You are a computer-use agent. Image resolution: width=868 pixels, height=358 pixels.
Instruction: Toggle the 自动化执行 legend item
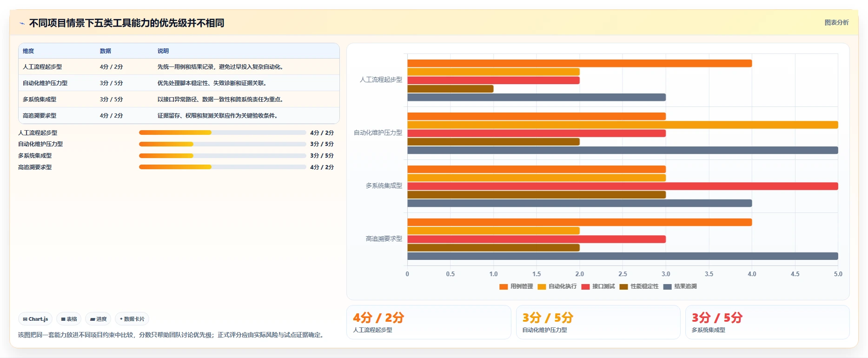pyautogui.click(x=557, y=286)
